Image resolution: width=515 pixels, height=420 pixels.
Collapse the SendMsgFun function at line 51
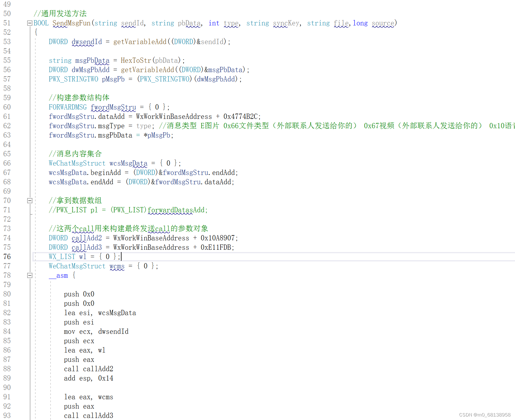click(x=30, y=23)
